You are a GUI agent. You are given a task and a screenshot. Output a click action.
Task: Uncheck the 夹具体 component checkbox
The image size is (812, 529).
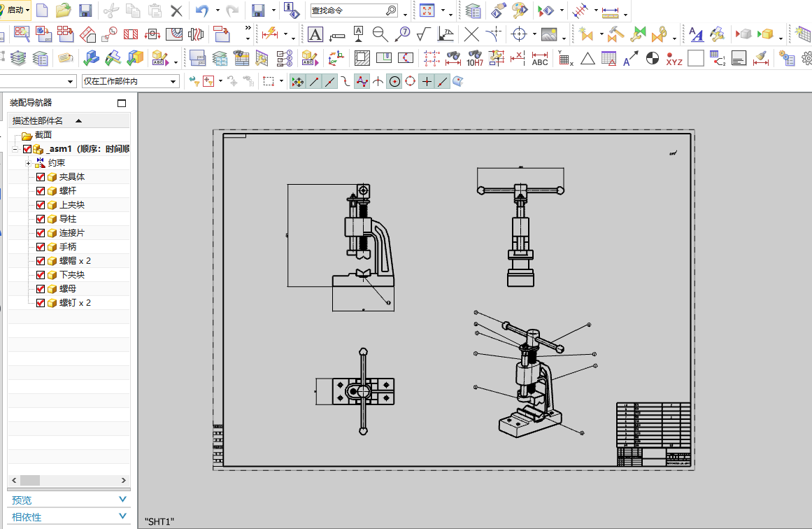click(41, 176)
